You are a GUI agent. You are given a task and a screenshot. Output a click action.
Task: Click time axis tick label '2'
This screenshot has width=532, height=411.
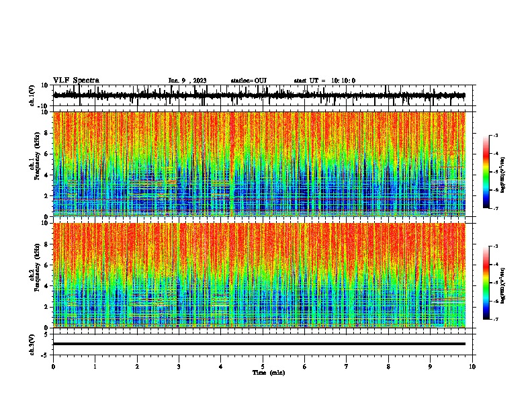point(137,367)
